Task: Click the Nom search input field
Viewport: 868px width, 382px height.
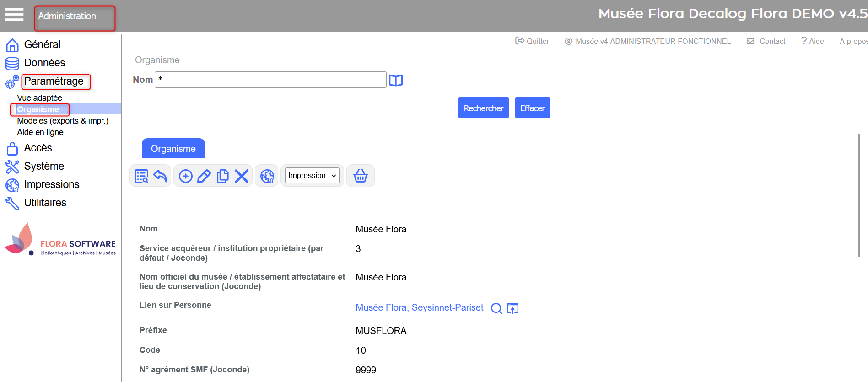Action: tap(270, 80)
